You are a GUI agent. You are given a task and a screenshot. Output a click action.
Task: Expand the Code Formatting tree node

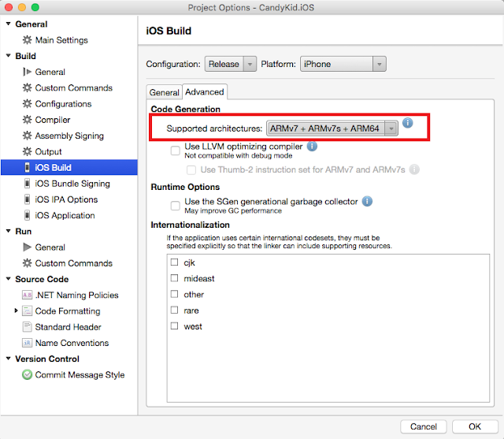[16, 311]
